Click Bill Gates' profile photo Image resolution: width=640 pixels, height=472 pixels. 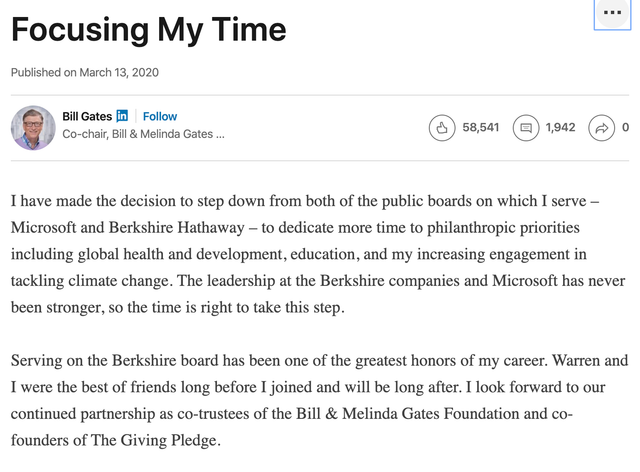(33, 127)
